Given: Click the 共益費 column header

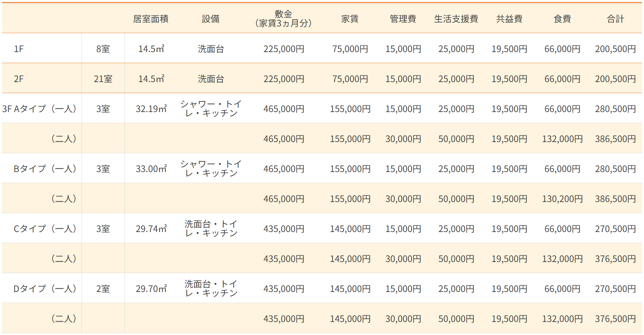Looking at the screenshot, I should click(509, 19).
